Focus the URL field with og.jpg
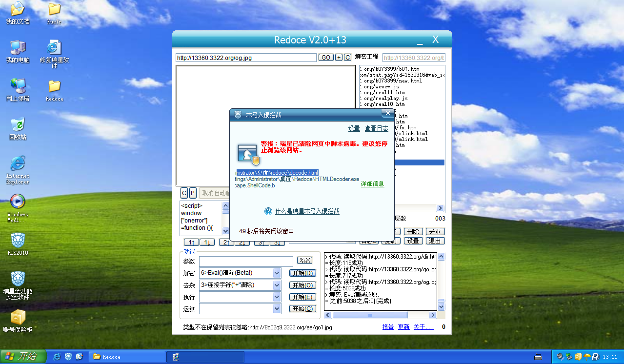Viewport: 624px width, 364px height. click(246, 58)
